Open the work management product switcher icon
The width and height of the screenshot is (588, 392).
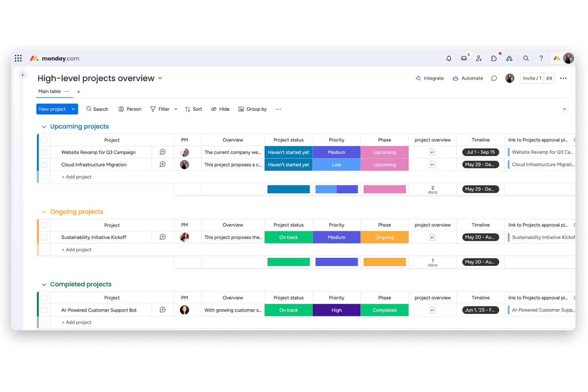[509, 58]
